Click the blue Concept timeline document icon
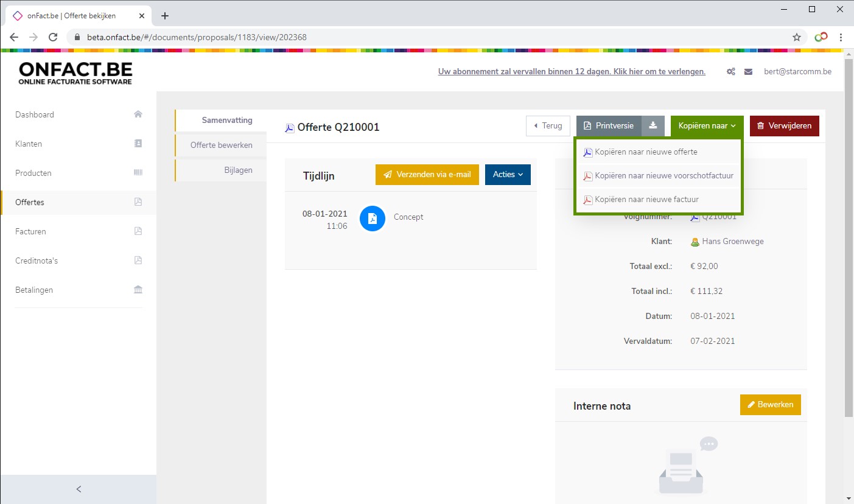This screenshot has width=854, height=504. (373, 219)
